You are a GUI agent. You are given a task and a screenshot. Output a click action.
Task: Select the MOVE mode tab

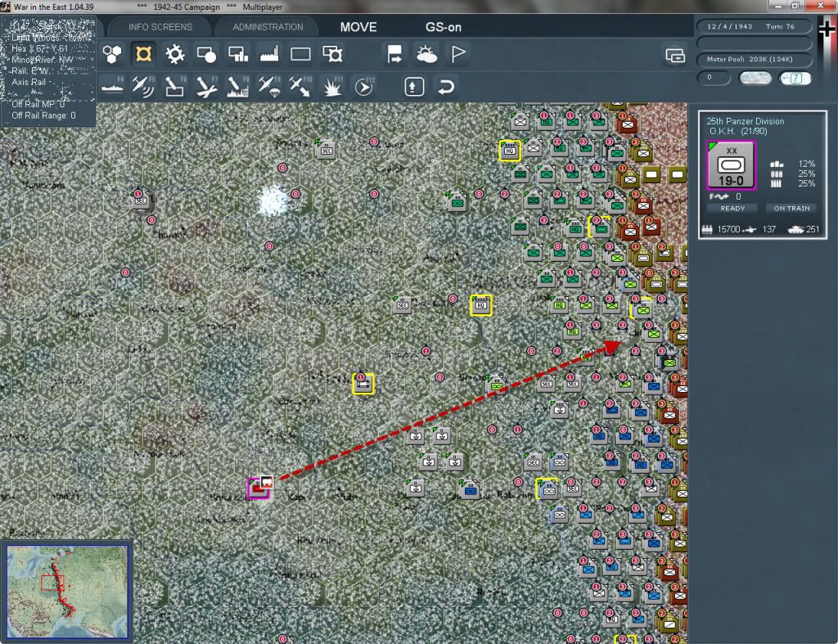[x=358, y=27]
